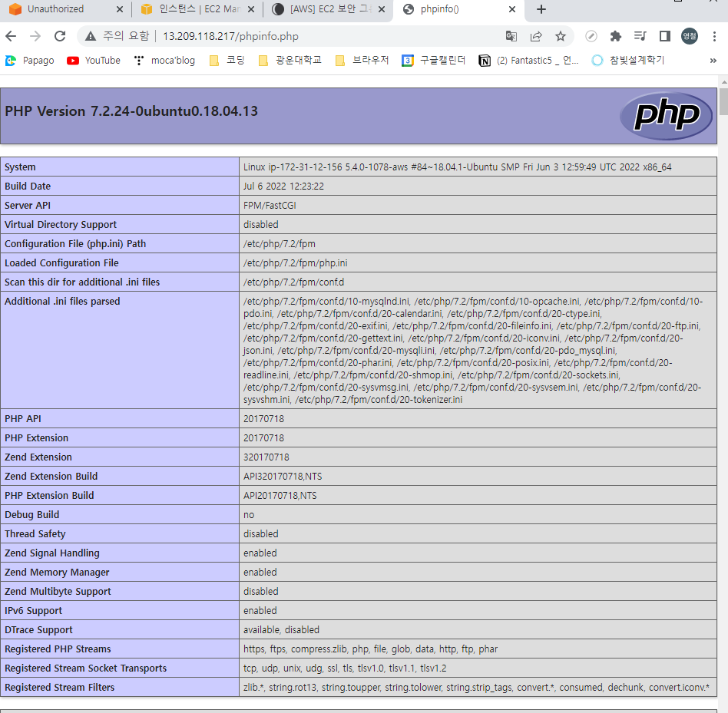Click the Loaded Configuration File path /etc/php/7.2/fpm/php.ini

[296, 263]
